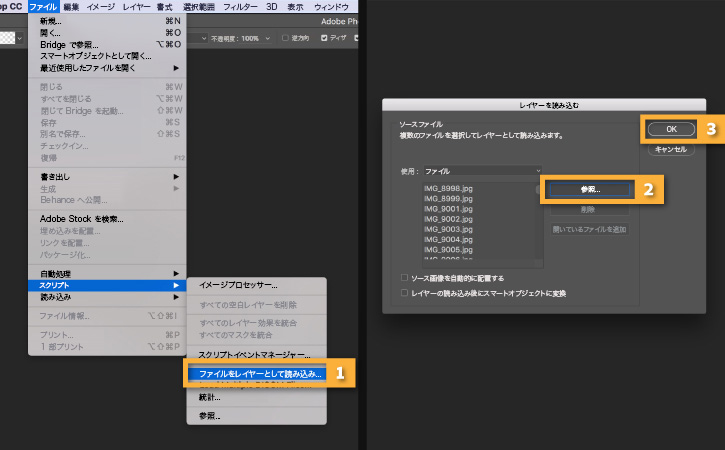This screenshot has width=725, height=450.
Task: Enable スマートオブジェクトに変換 checkbox
Action: click(405, 293)
